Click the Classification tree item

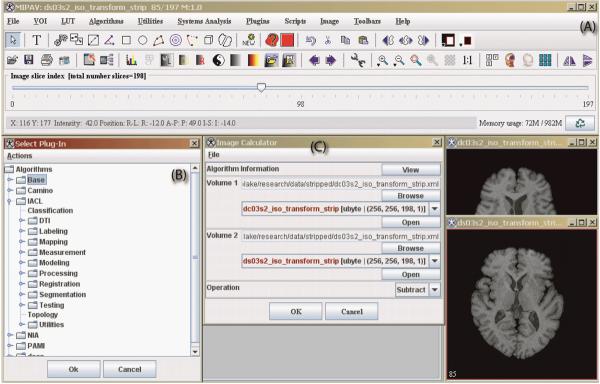point(50,210)
